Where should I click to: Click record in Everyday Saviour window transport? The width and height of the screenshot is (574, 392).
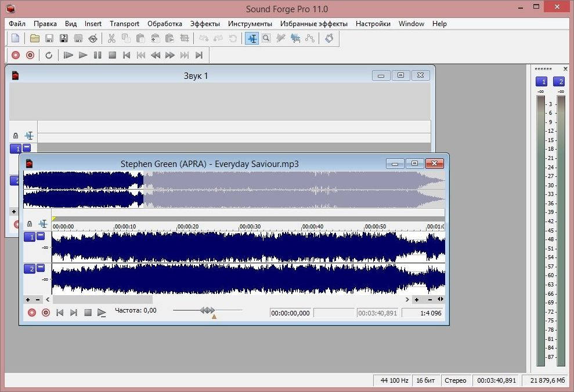[x=32, y=313]
